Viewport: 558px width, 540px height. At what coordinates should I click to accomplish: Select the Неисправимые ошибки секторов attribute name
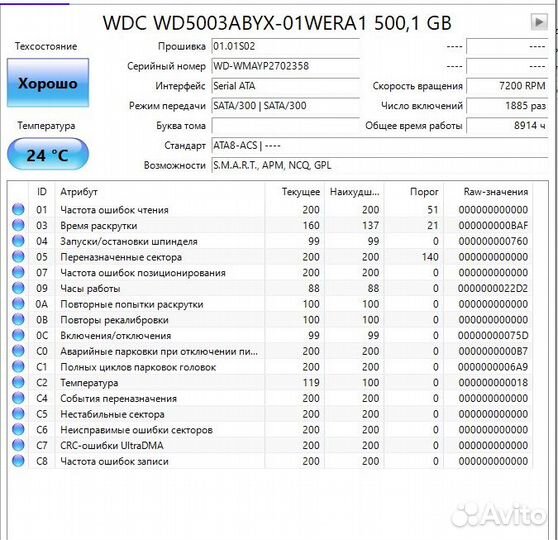[x=136, y=430]
